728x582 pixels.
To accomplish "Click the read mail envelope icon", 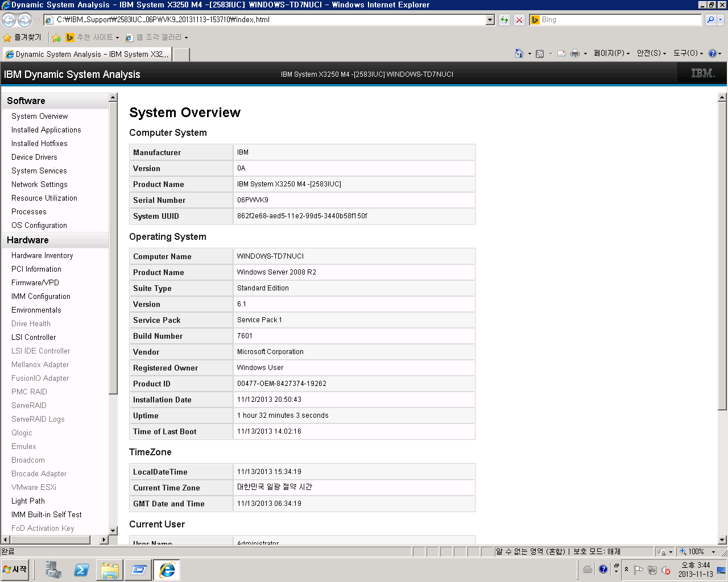I will [x=561, y=53].
